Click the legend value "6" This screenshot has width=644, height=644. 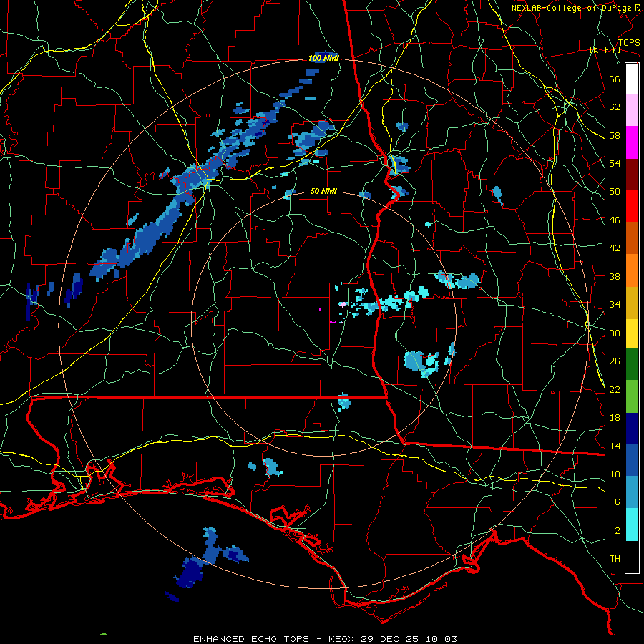(x=617, y=502)
